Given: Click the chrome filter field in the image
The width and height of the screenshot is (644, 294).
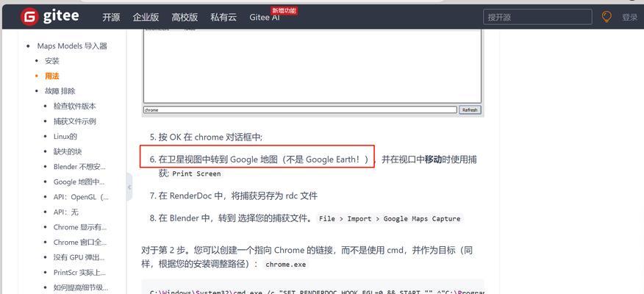Looking at the screenshot, I should [x=300, y=110].
